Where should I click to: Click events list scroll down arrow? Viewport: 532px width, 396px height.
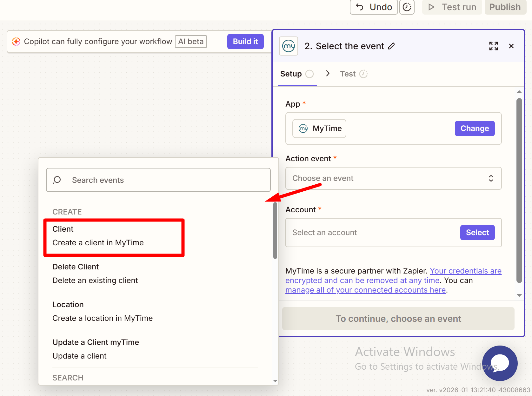(275, 381)
